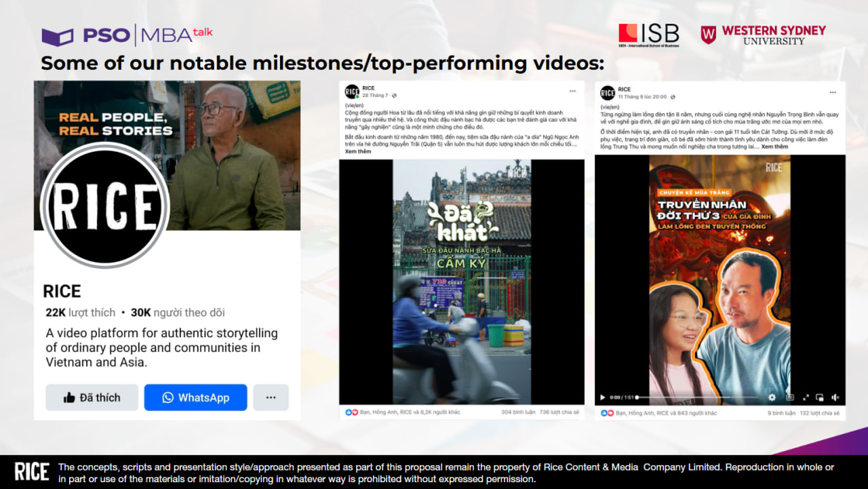
Task: Open video settings gear
Action: 772,397
